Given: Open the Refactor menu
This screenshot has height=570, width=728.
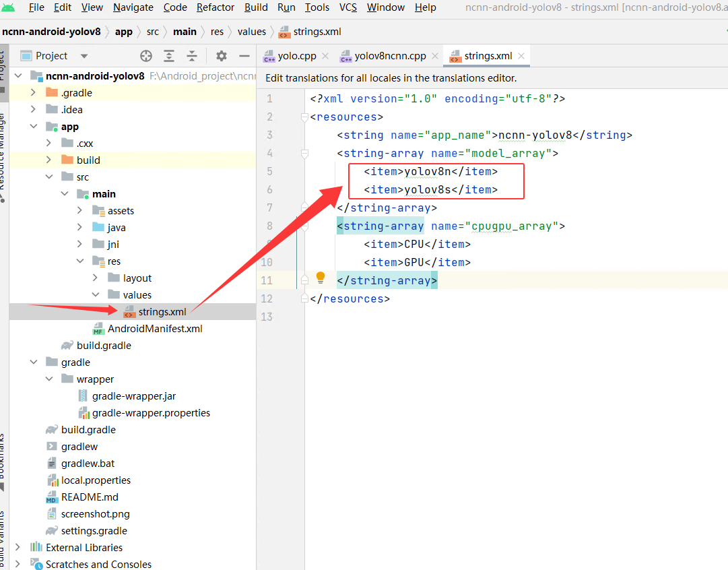Looking at the screenshot, I should click(x=216, y=7).
